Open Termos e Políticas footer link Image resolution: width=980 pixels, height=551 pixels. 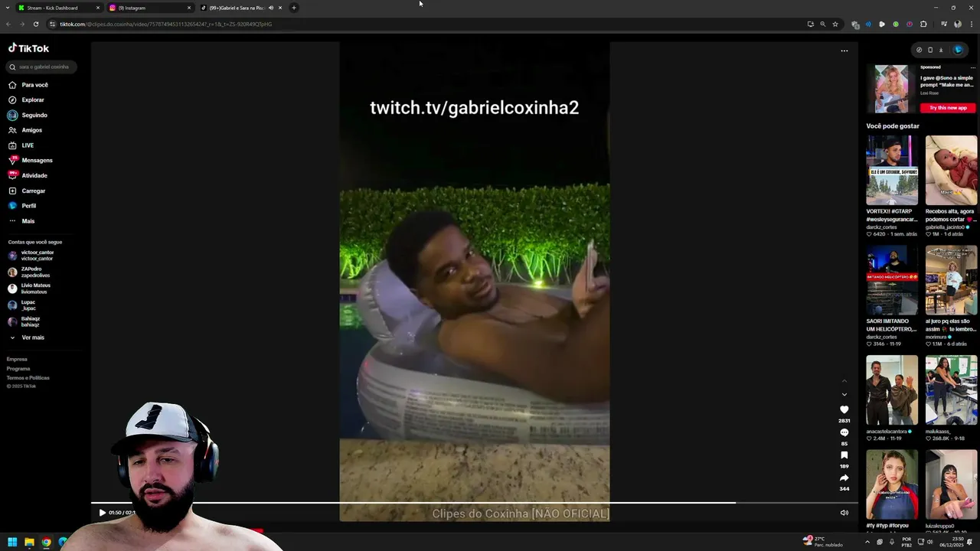(28, 378)
